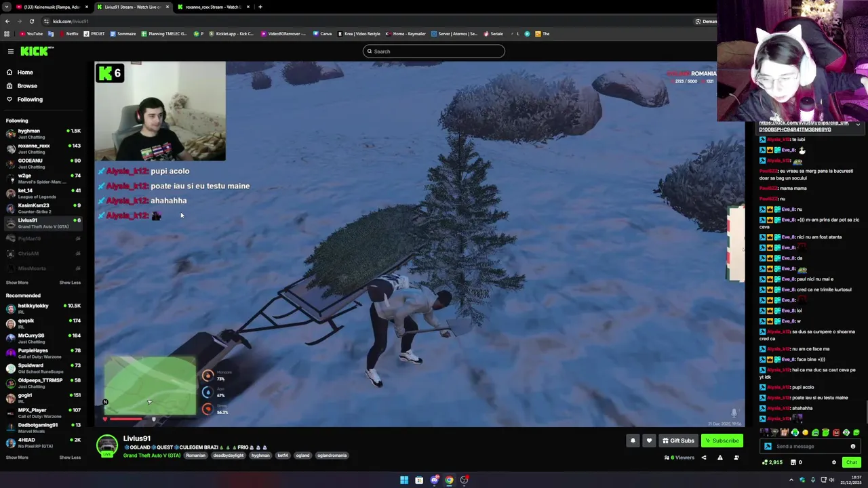868x488 pixels.
Task: Open the YouTube bookmark
Action: point(31,33)
